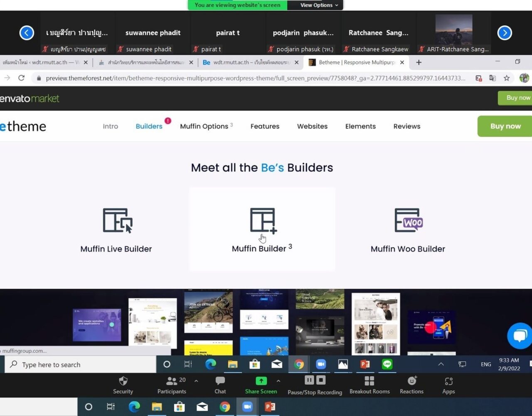Open Microsoft Edge in shared taskbar
This screenshot has height=416, width=532.
point(211,364)
